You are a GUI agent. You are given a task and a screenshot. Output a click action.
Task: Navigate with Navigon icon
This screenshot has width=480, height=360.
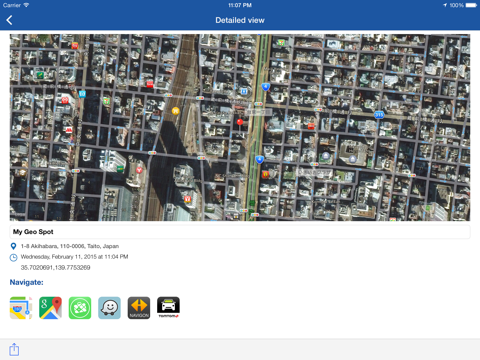pos(139,308)
